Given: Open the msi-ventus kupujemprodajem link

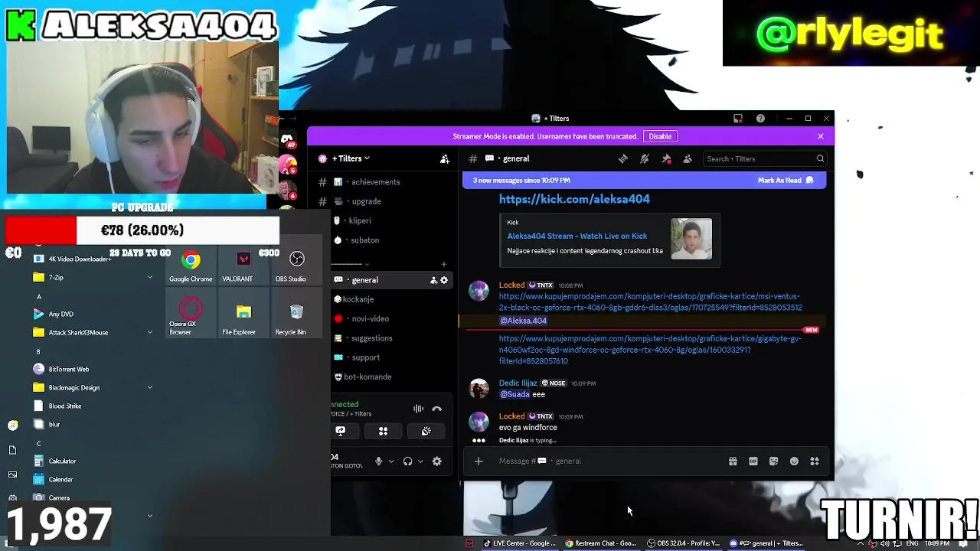Looking at the screenshot, I should pos(650,302).
